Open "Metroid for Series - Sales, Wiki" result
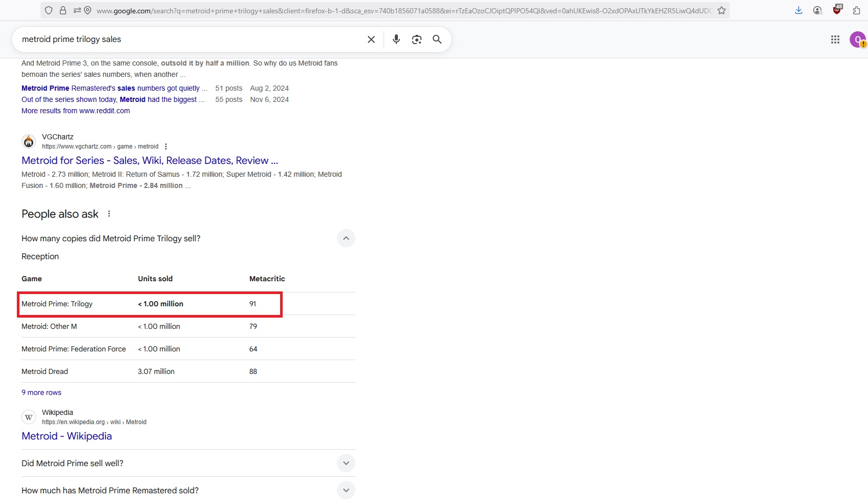 point(150,160)
